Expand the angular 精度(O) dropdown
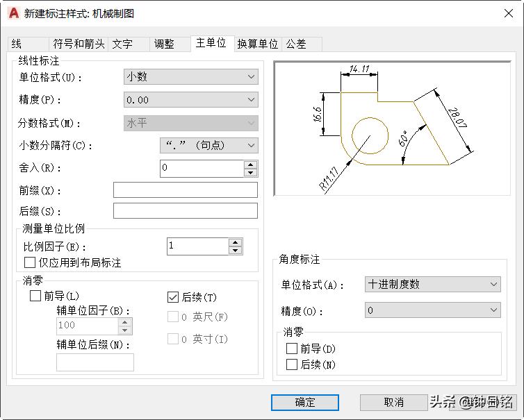 pyautogui.click(x=433, y=310)
